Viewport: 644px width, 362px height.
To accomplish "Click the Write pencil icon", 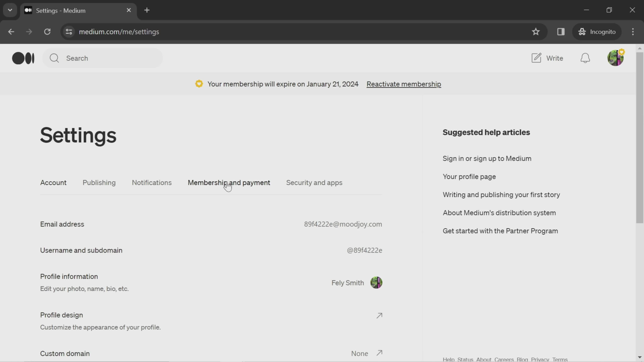I will click(x=536, y=57).
